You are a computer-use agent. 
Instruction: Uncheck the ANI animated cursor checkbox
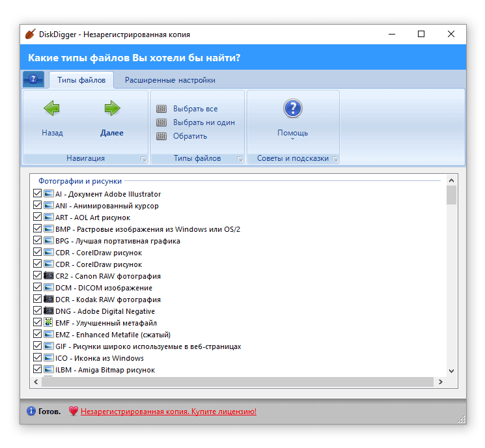[37, 205]
